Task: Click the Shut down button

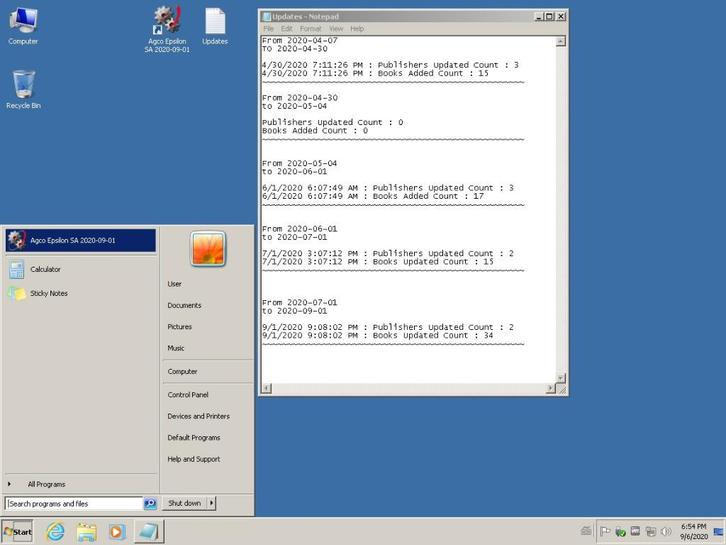Action: 184,503
